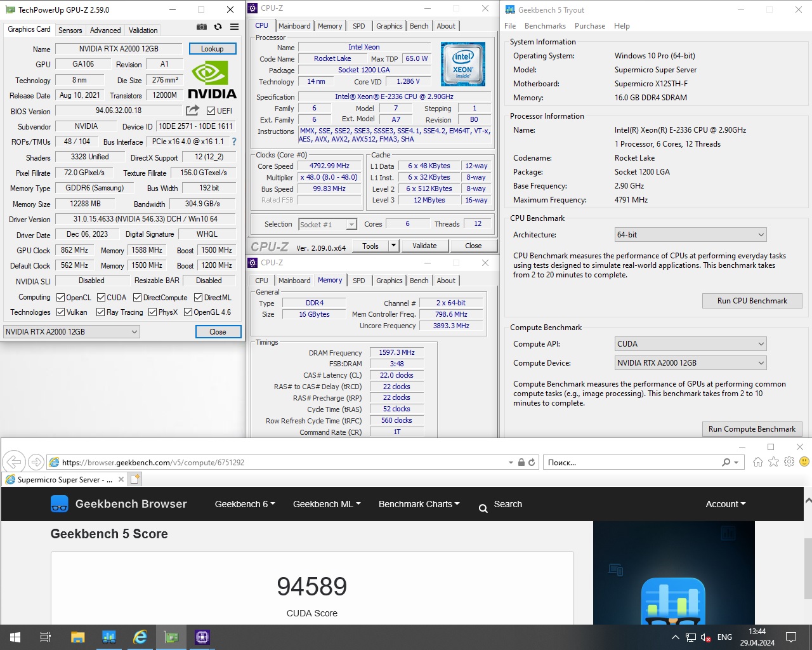The image size is (812, 650).
Task: Export BIOS using the share arrow icon
Action: coord(192,110)
